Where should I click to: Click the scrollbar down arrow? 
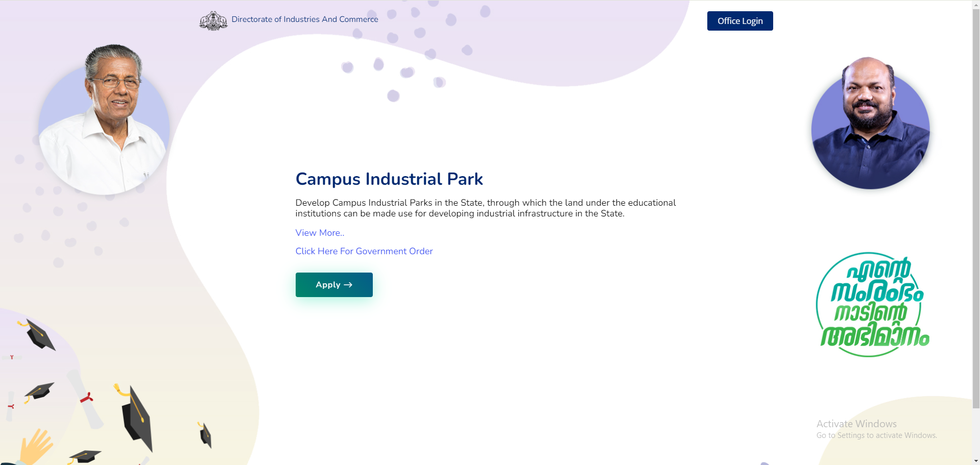pyautogui.click(x=976, y=460)
